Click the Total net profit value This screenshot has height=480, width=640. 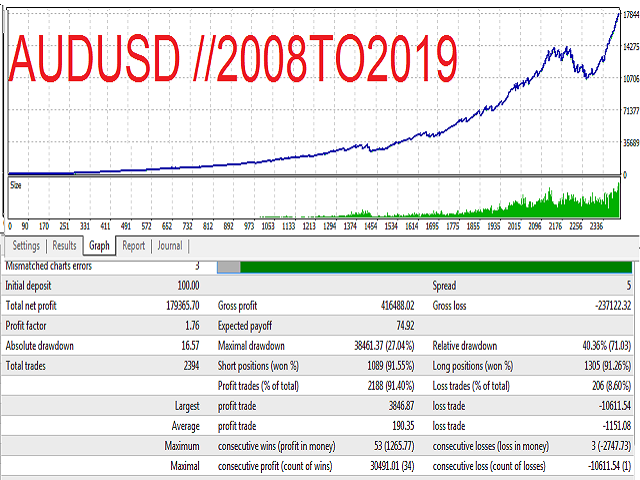pyautogui.click(x=182, y=306)
